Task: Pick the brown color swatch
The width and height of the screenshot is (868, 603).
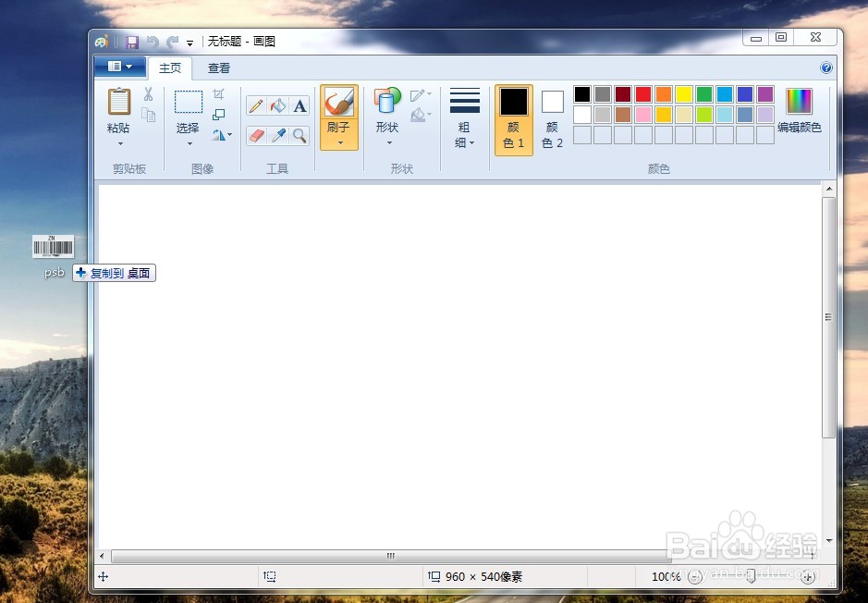Action: click(x=623, y=115)
